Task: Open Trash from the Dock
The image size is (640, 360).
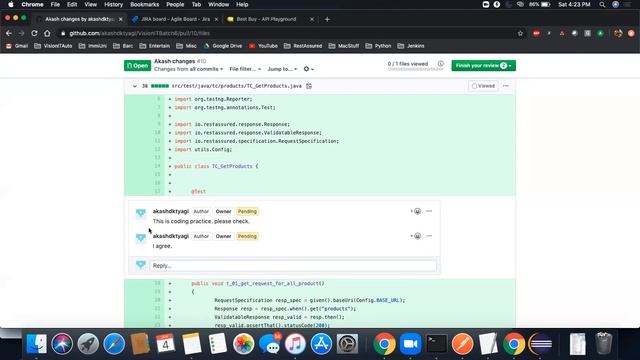Action: 604,344
